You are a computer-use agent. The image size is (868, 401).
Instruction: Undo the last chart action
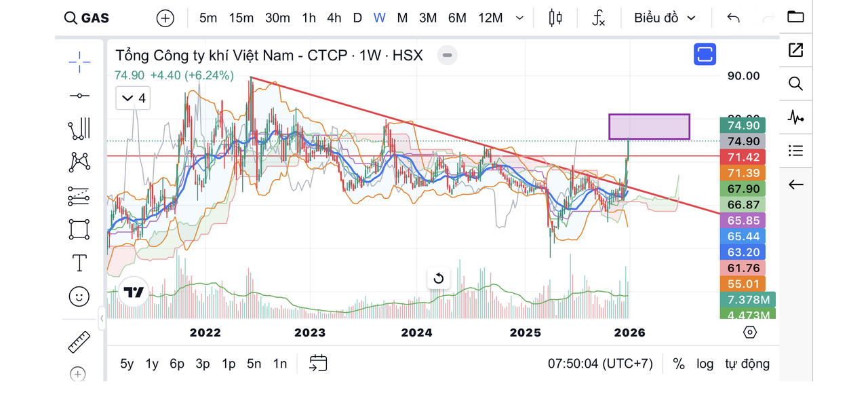pos(733,18)
